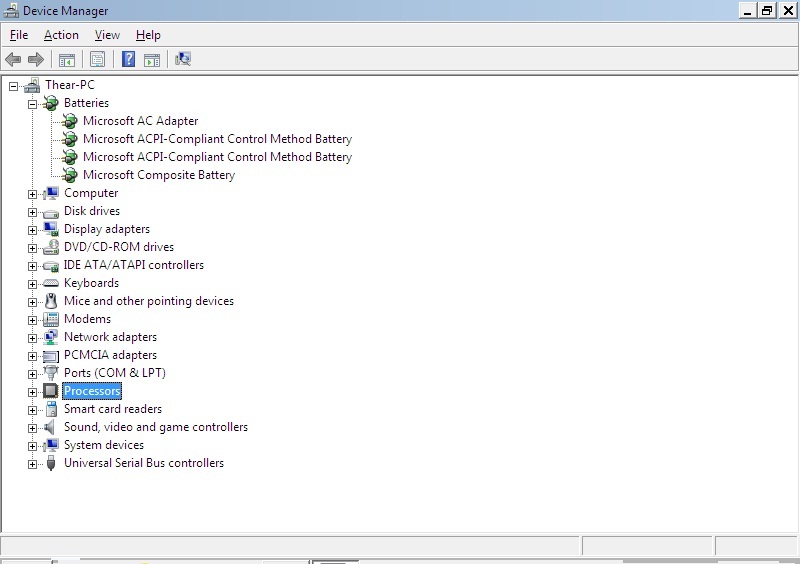Screen dimensions: 800x564
Task: Collapse the Thear-PC root node
Action: 13,86
